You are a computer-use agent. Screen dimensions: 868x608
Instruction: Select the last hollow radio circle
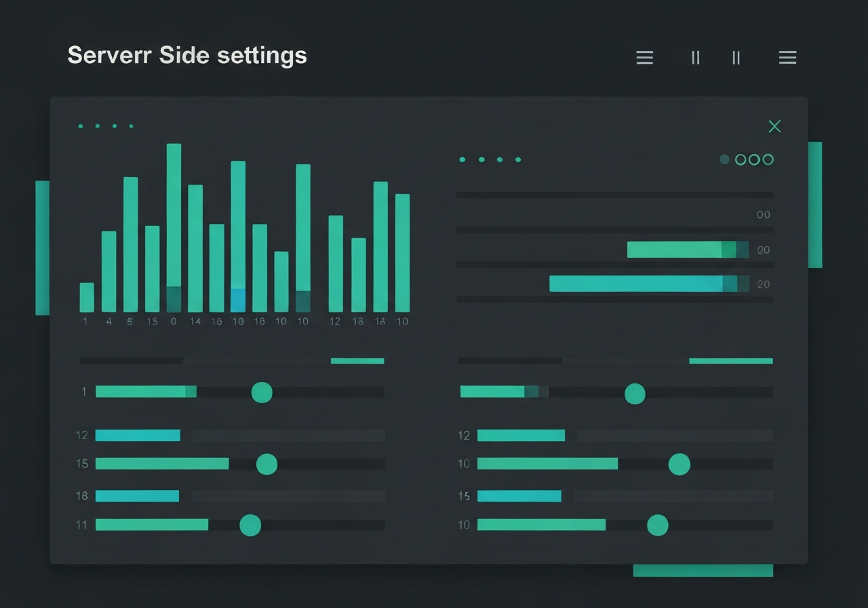point(768,159)
